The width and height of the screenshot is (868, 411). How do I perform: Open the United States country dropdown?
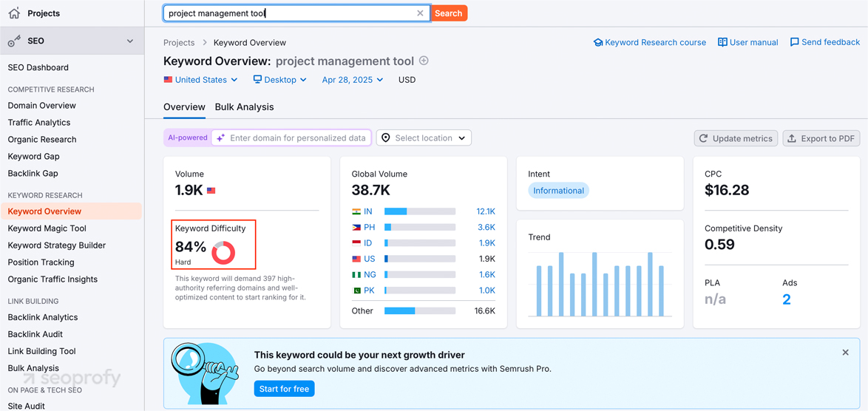(201, 80)
